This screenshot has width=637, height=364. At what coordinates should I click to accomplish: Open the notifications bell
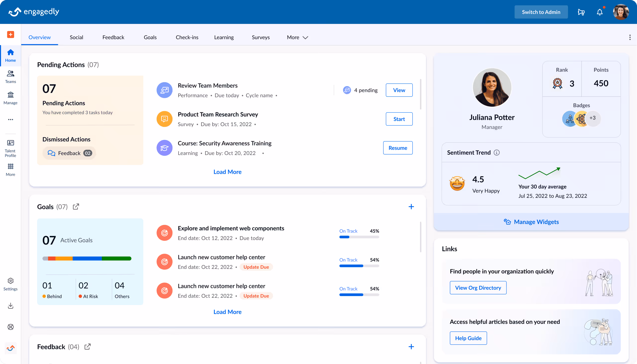[x=600, y=12]
